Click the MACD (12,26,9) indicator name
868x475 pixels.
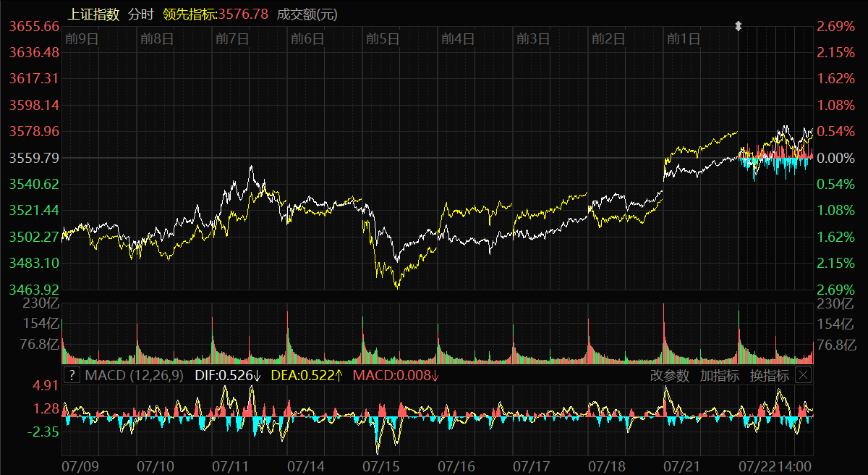point(135,375)
